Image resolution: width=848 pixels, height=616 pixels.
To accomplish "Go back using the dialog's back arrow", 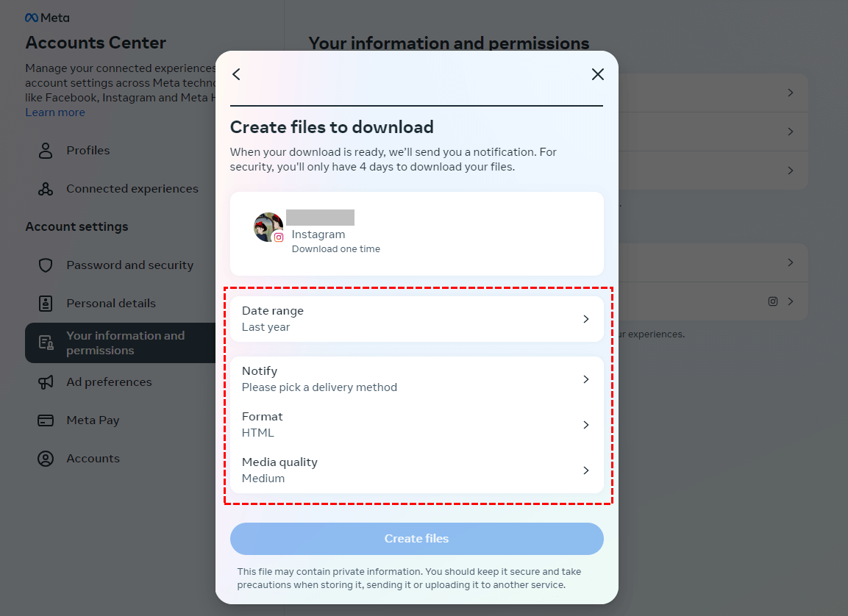I will click(236, 74).
